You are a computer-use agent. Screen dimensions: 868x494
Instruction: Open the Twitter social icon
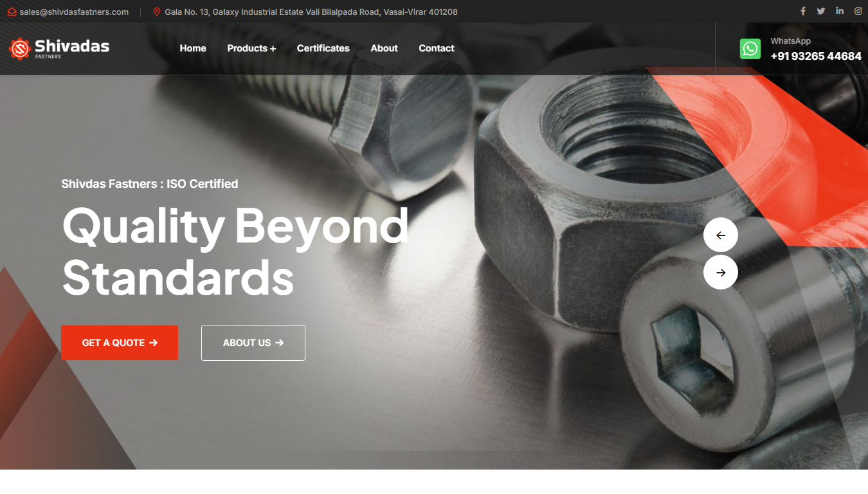pos(821,11)
